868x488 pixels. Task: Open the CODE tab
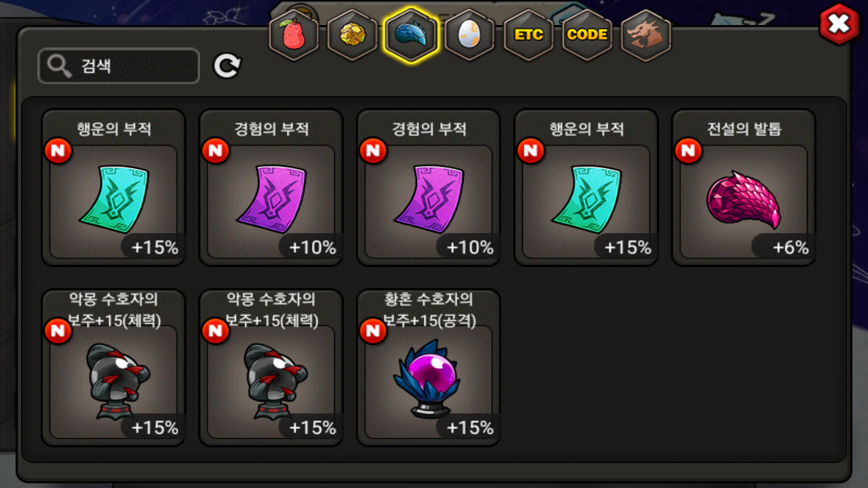tap(587, 36)
